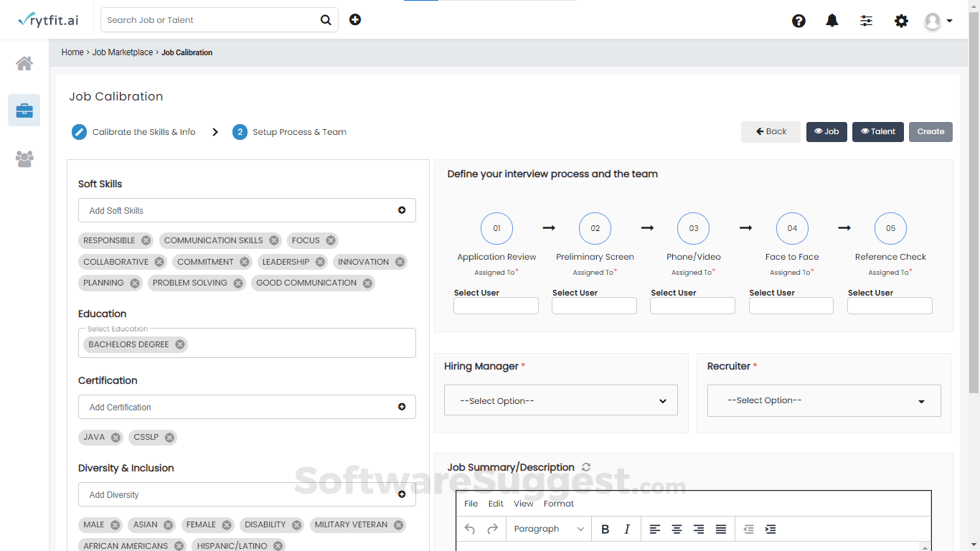Remove the BACHELORS DEGREE tag
980x551 pixels.
click(180, 344)
